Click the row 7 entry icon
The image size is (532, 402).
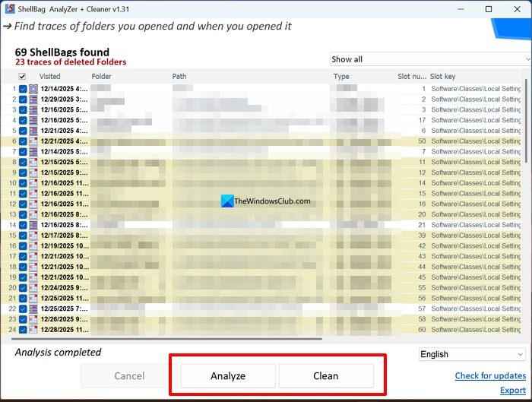click(x=33, y=152)
